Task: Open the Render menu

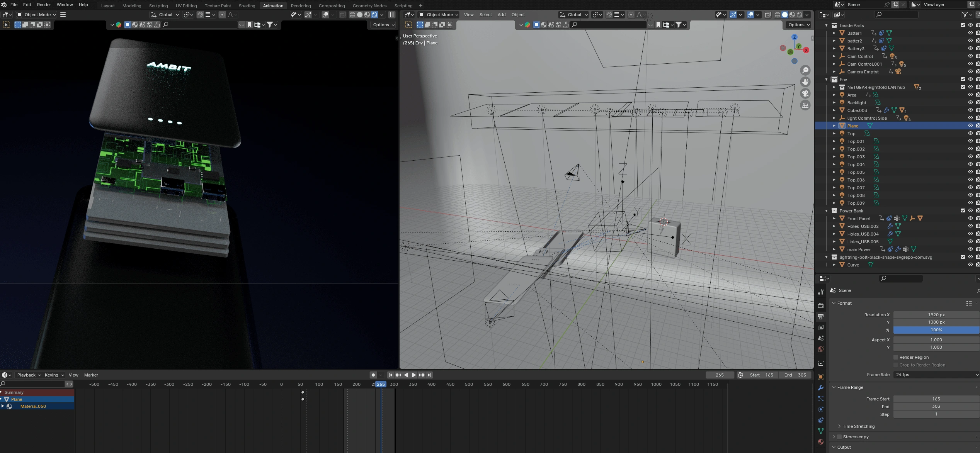Action: coord(44,5)
